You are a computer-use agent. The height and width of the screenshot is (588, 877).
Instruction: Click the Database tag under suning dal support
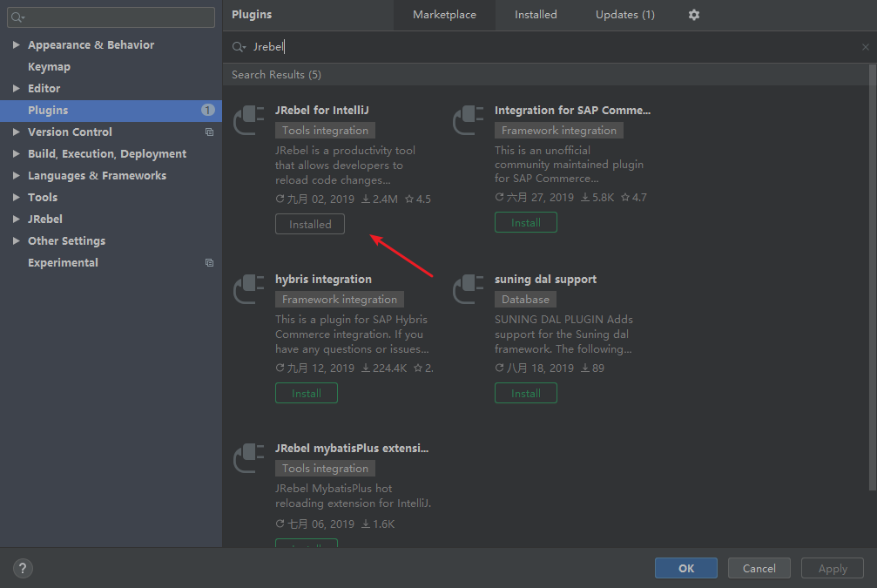tap(525, 300)
